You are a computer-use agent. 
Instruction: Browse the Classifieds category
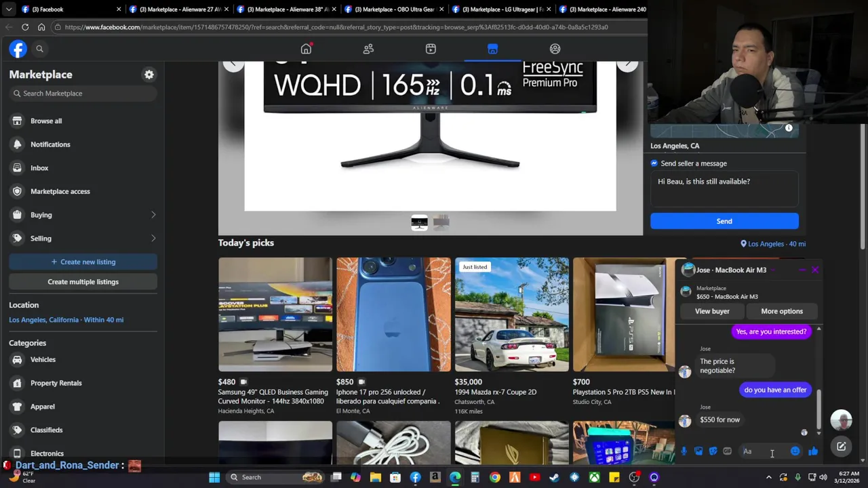(83, 430)
